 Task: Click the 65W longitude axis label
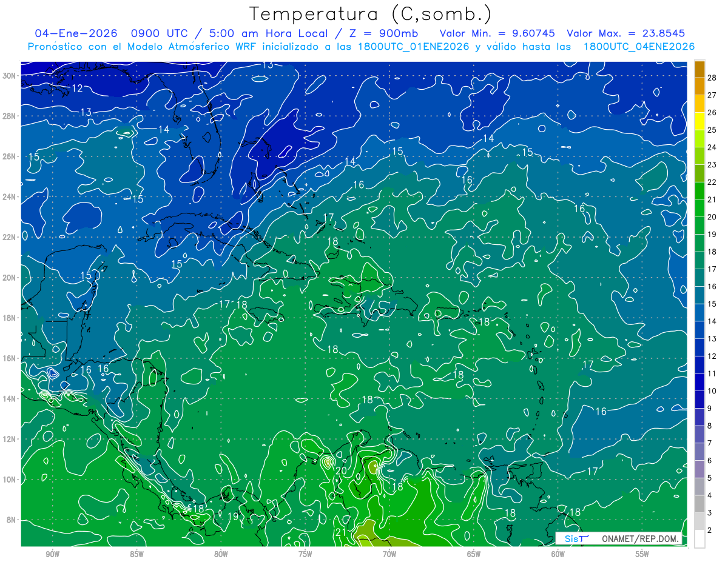coord(474,555)
